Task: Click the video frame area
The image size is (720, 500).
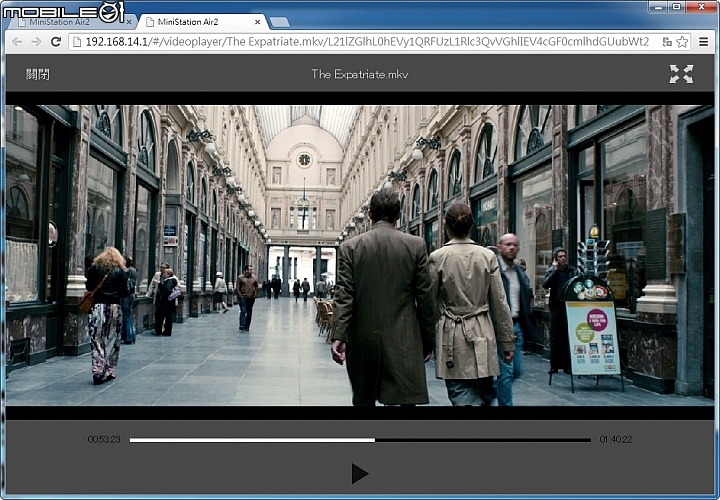Action: point(360,255)
